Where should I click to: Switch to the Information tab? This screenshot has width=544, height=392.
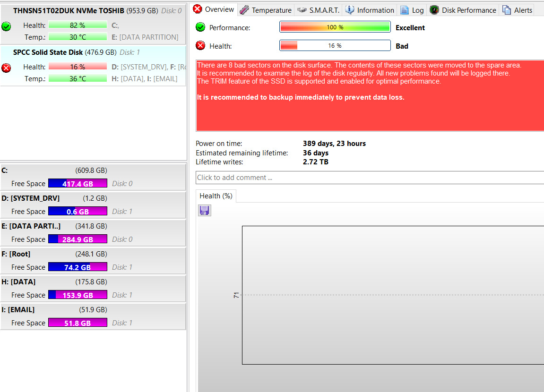point(370,10)
